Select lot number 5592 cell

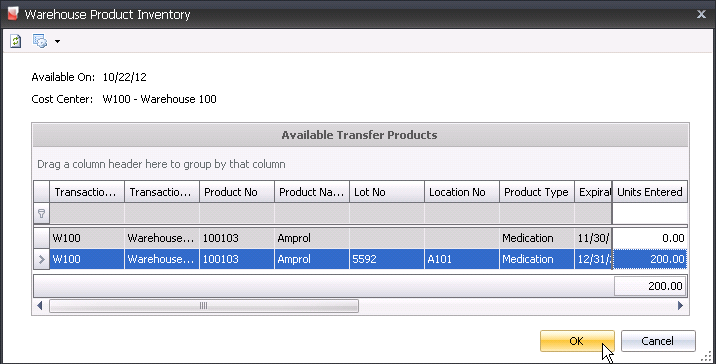pyautogui.click(x=387, y=259)
